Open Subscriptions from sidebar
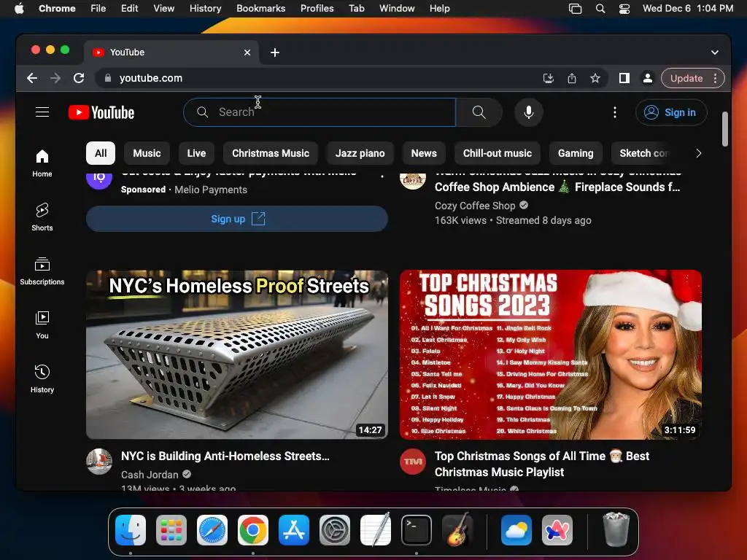Screen dimensions: 747x560 pos(42,271)
